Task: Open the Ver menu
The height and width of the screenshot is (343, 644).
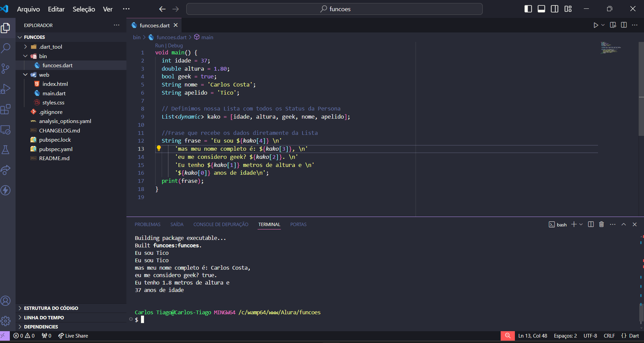Action: pyautogui.click(x=108, y=9)
